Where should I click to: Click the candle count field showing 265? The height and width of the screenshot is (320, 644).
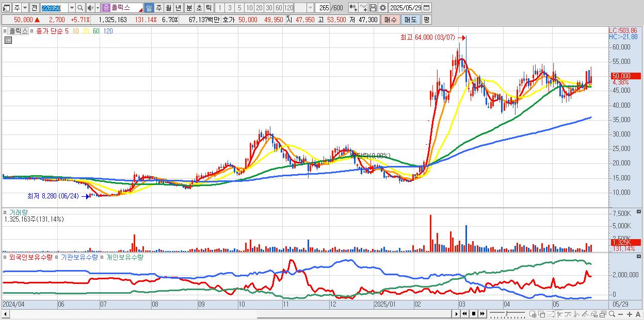click(x=323, y=8)
